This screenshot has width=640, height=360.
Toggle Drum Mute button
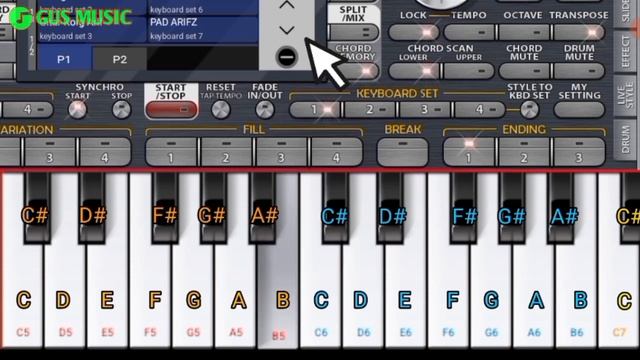pos(579,71)
